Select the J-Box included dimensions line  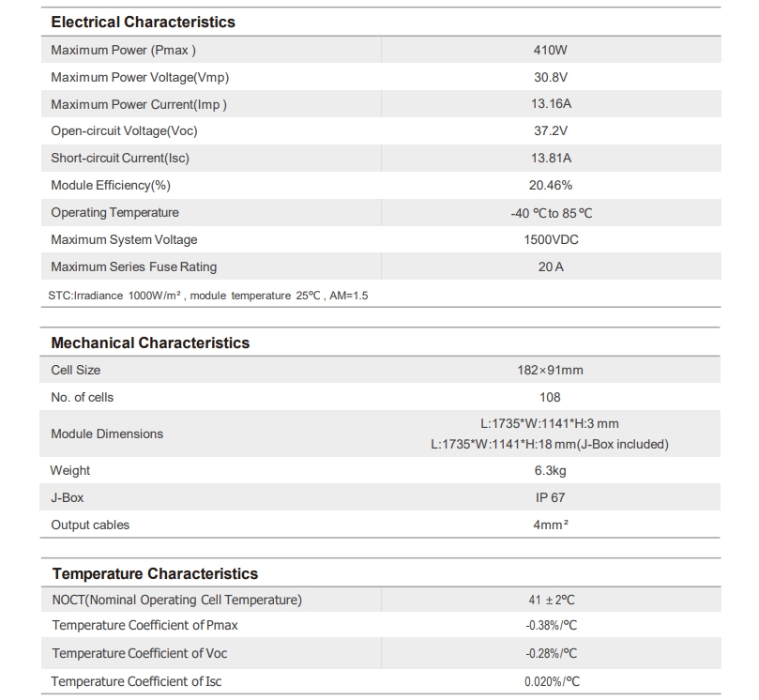(550, 445)
